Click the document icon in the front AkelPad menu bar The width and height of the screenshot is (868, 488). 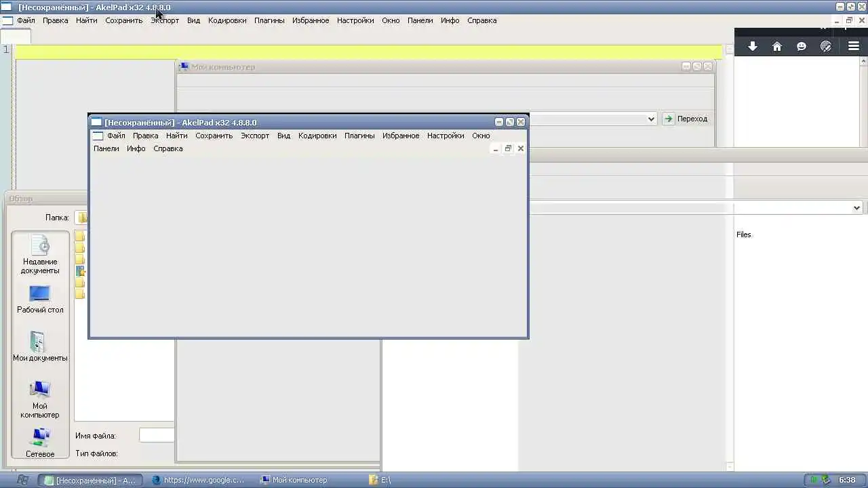pyautogui.click(x=98, y=136)
